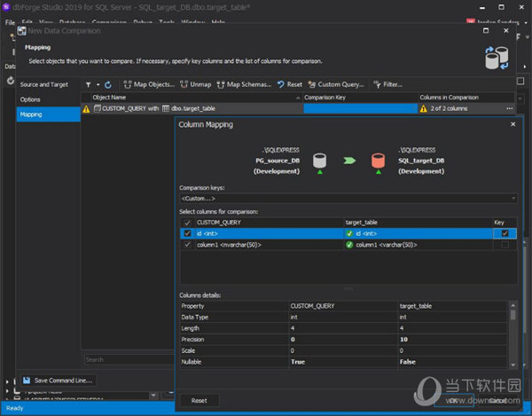Viewport: 532px width, 416px height.
Task: Open the filter funnel dropdown arrow
Action: tap(98, 84)
